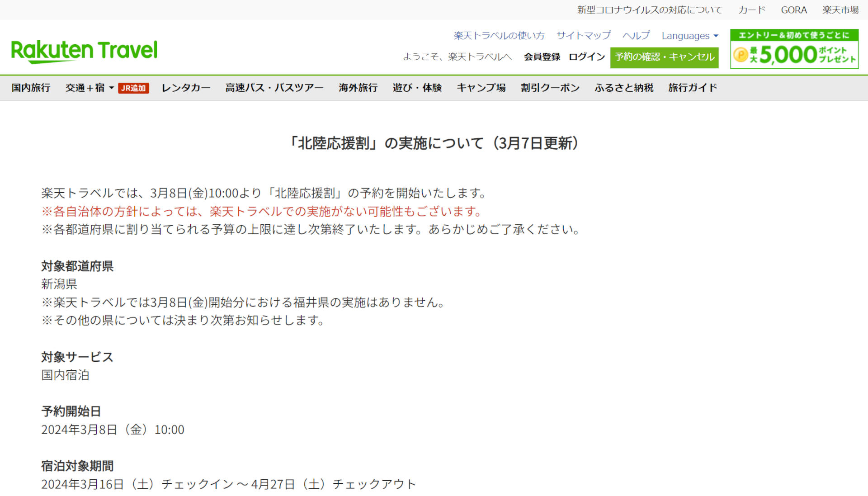Open 新型コロナウイルスの対応について link
The image size is (868, 496).
point(650,10)
